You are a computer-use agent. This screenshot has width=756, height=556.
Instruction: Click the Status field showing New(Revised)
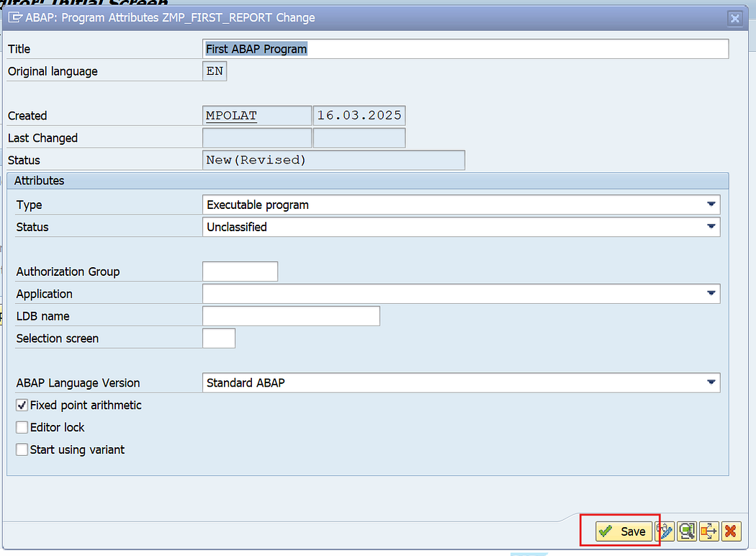pyautogui.click(x=331, y=160)
